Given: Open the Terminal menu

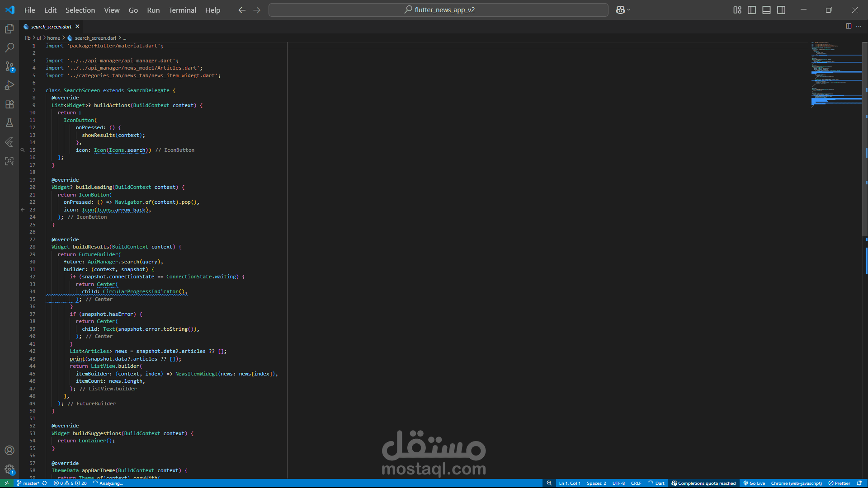Looking at the screenshot, I should tap(182, 10).
